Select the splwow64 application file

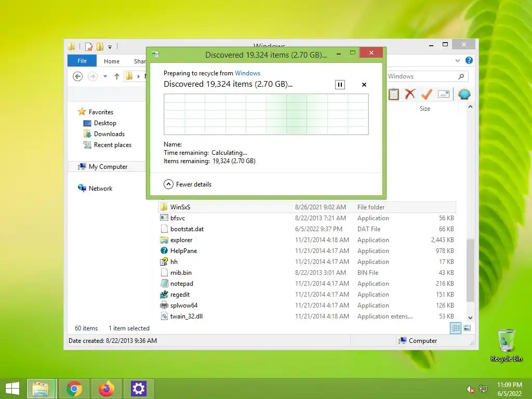tap(307, 305)
